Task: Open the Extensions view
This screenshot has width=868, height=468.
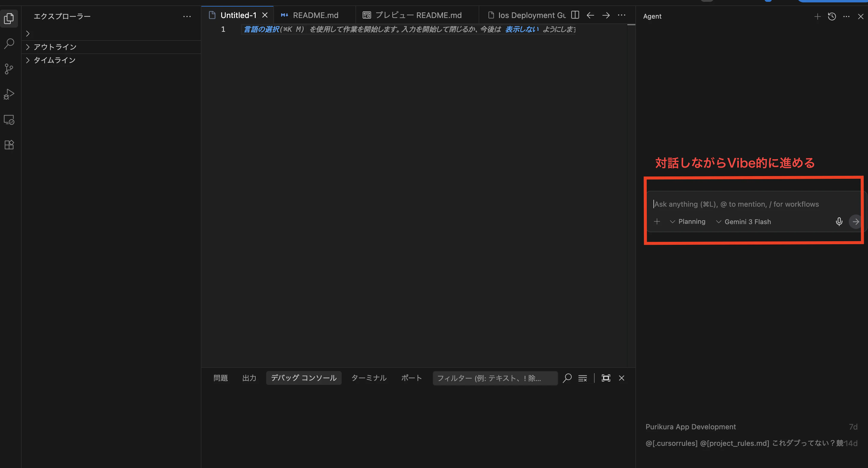Action: (x=9, y=145)
